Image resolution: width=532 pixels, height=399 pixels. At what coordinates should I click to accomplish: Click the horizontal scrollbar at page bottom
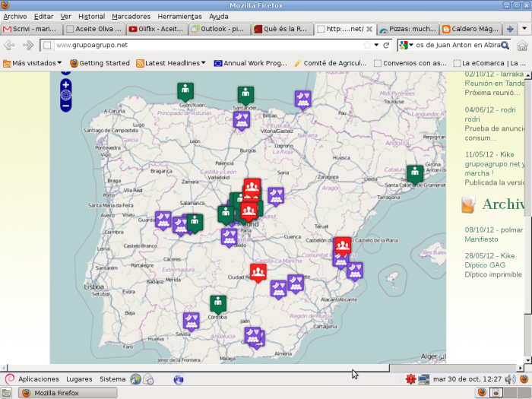point(198,368)
